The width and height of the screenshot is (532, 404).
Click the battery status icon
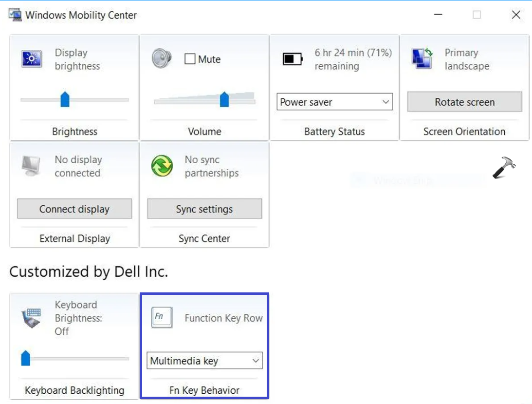[x=293, y=59]
